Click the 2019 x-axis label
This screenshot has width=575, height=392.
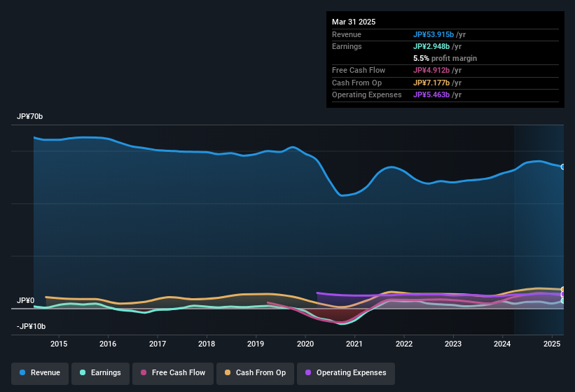(x=256, y=344)
